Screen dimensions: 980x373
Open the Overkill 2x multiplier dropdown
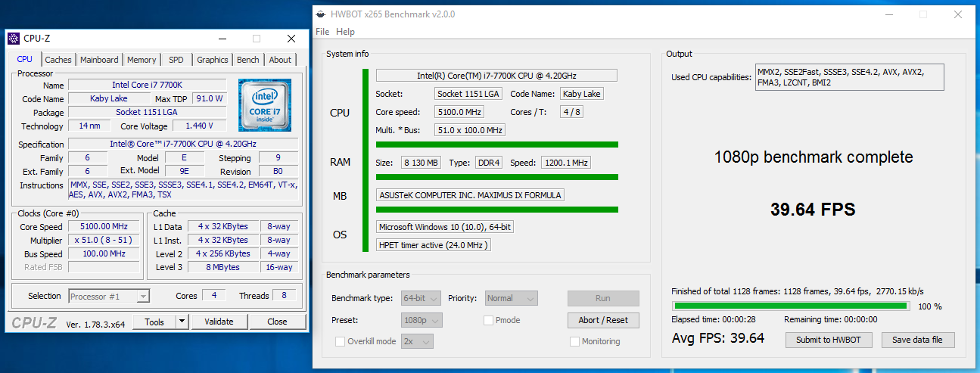pos(417,341)
